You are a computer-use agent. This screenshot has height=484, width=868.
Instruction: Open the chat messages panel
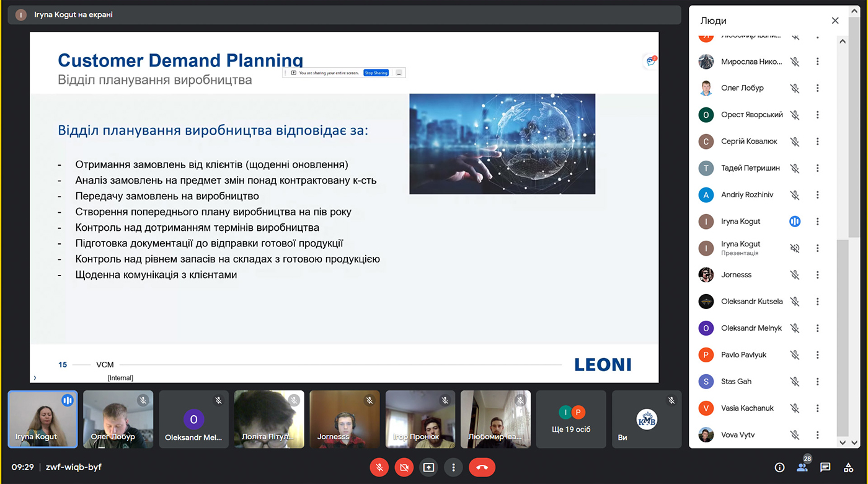coord(825,467)
